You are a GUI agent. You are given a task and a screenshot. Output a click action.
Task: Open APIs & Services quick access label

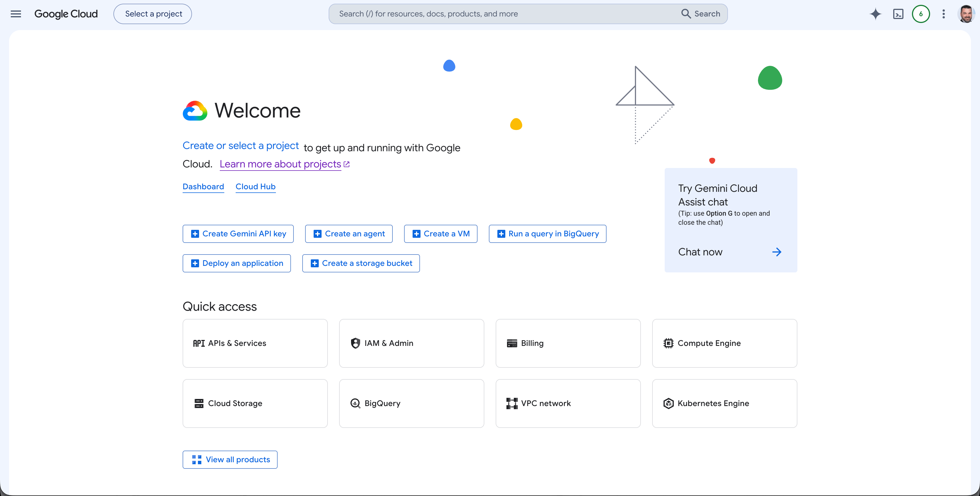[x=237, y=343]
